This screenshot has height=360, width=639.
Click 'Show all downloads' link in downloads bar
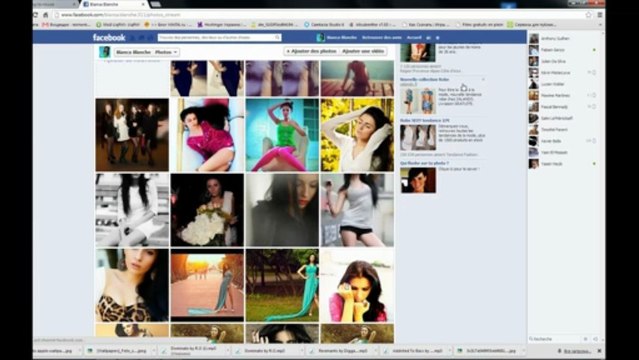click(x=576, y=351)
